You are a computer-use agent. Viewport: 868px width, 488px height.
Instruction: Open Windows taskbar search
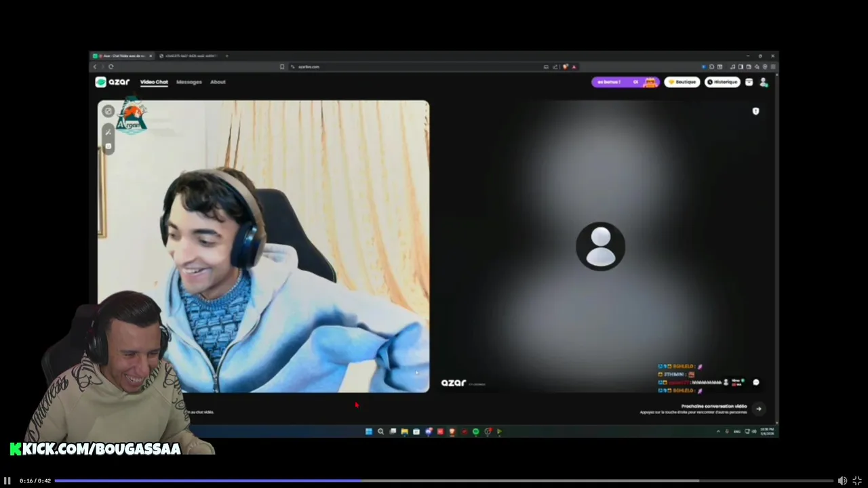coord(380,432)
